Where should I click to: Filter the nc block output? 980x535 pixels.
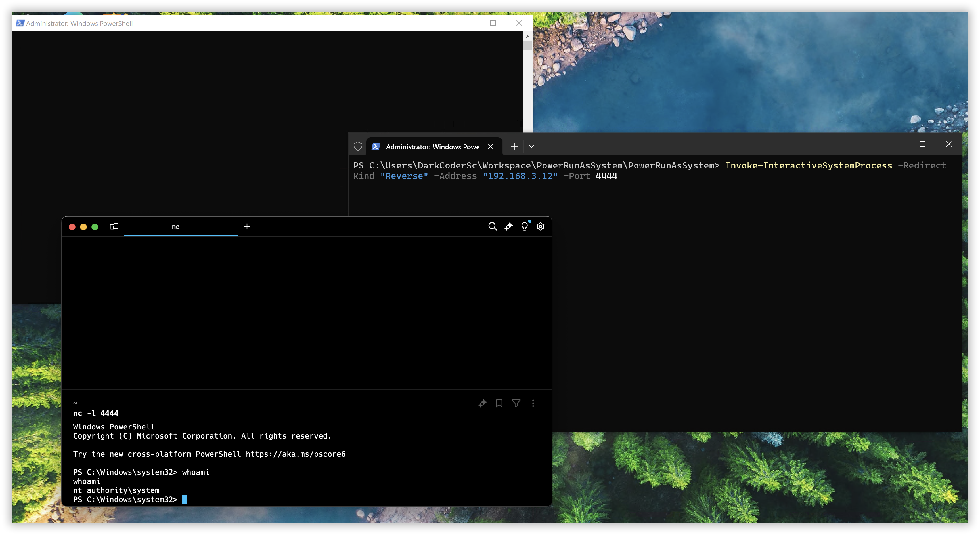pyautogui.click(x=516, y=403)
